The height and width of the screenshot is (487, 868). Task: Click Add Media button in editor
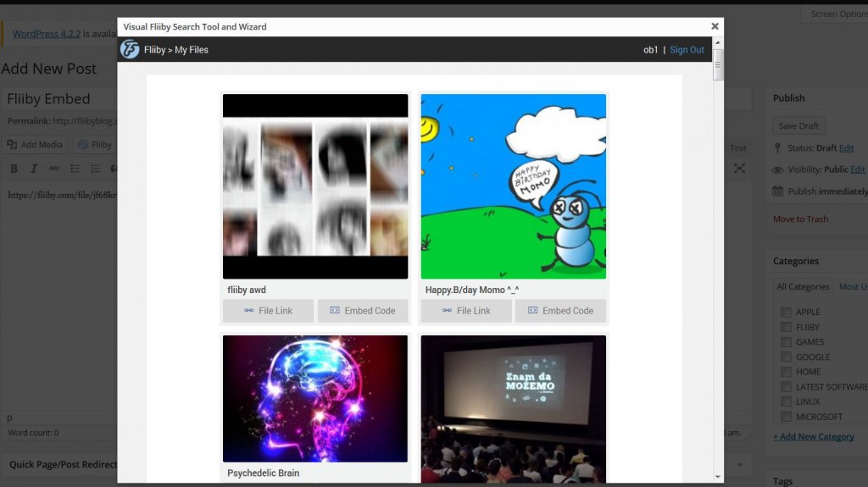click(34, 145)
